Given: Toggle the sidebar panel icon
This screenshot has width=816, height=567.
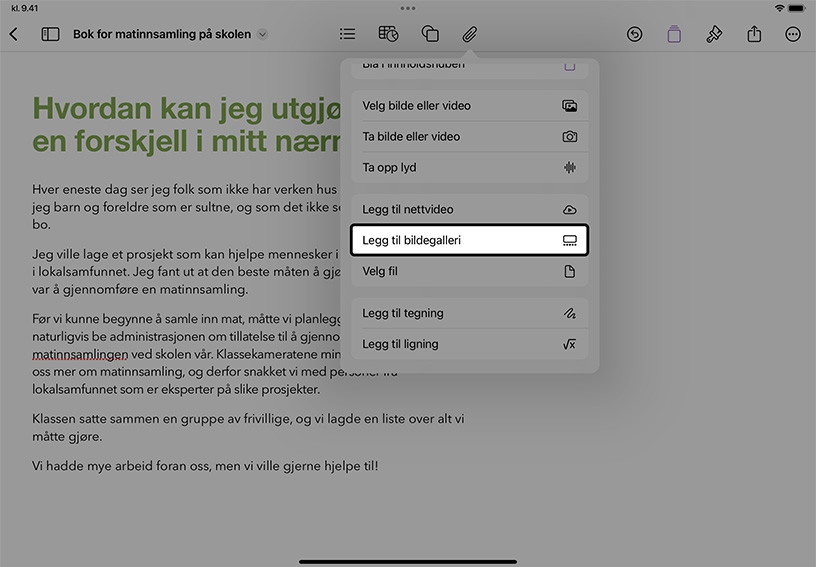Looking at the screenshot, I should click(x=50, y=34).
